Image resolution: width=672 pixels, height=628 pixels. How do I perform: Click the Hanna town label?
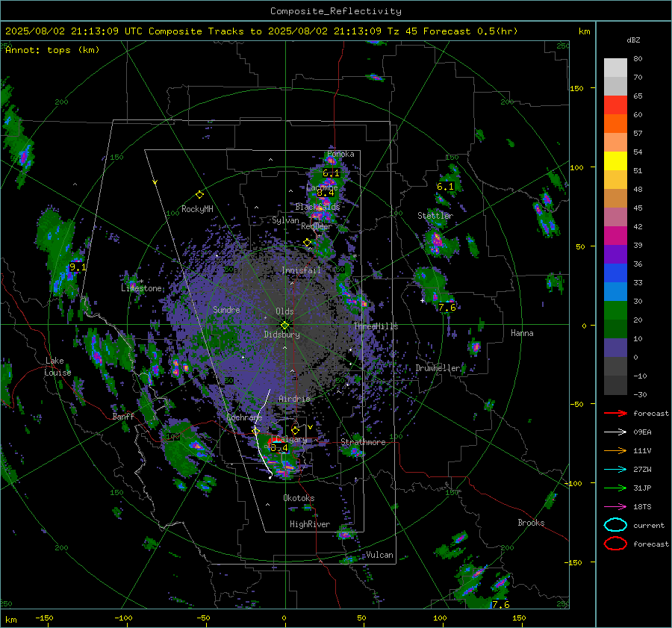point(522,333)
